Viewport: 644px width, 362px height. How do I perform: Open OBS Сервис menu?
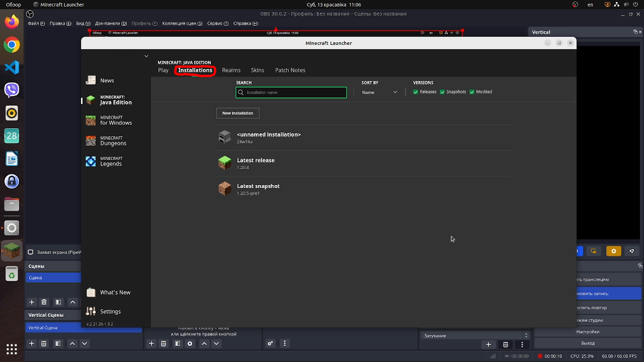point(218,23)
